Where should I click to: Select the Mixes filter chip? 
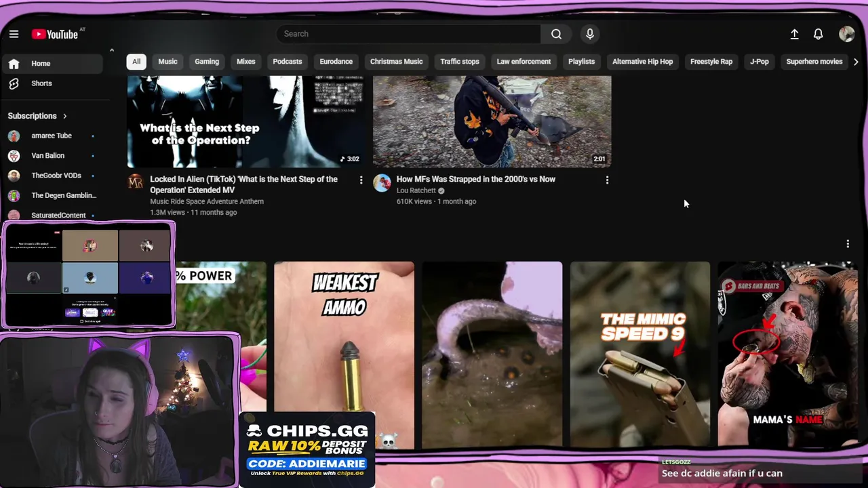coord(245,62)
